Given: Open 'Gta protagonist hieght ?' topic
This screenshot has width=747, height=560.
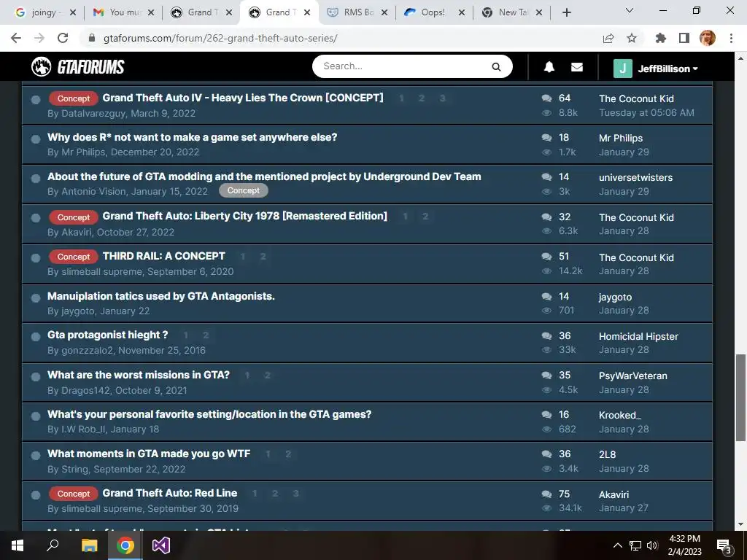Looking at the screenshot, I should 108,335.
